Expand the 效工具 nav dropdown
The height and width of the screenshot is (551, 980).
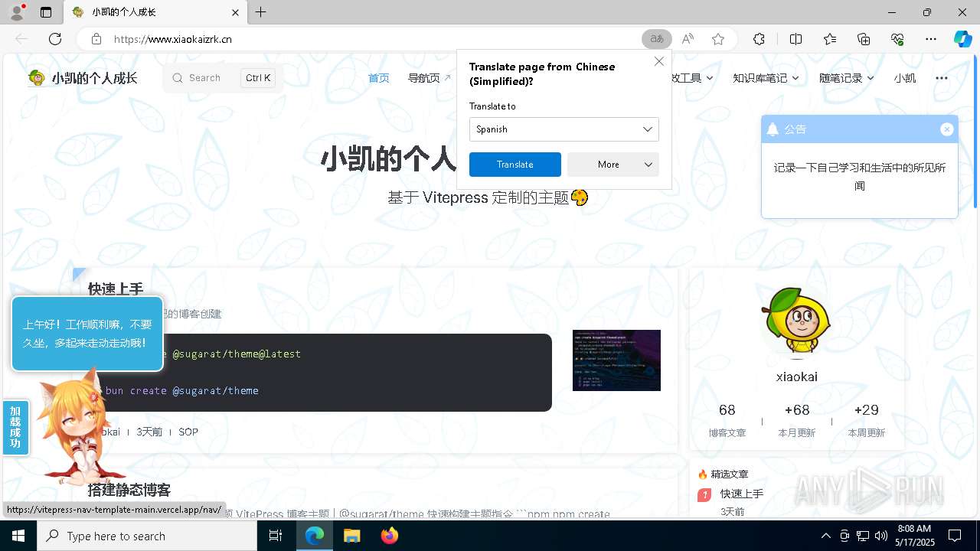coord(692,77)
